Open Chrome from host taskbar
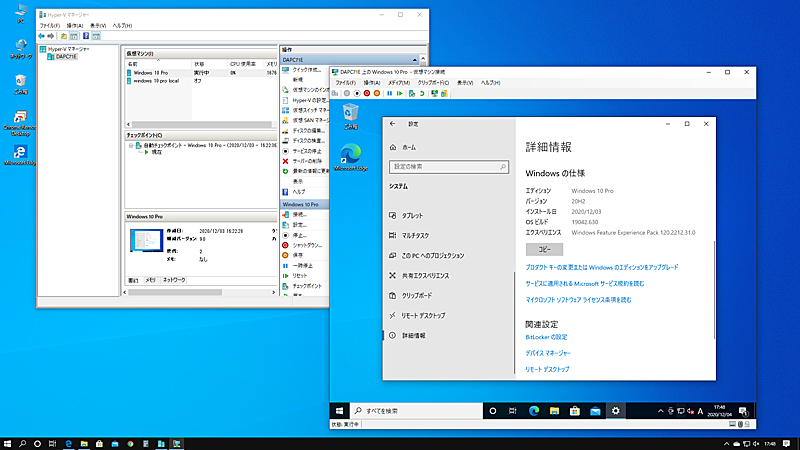 [x=130, y=444]
